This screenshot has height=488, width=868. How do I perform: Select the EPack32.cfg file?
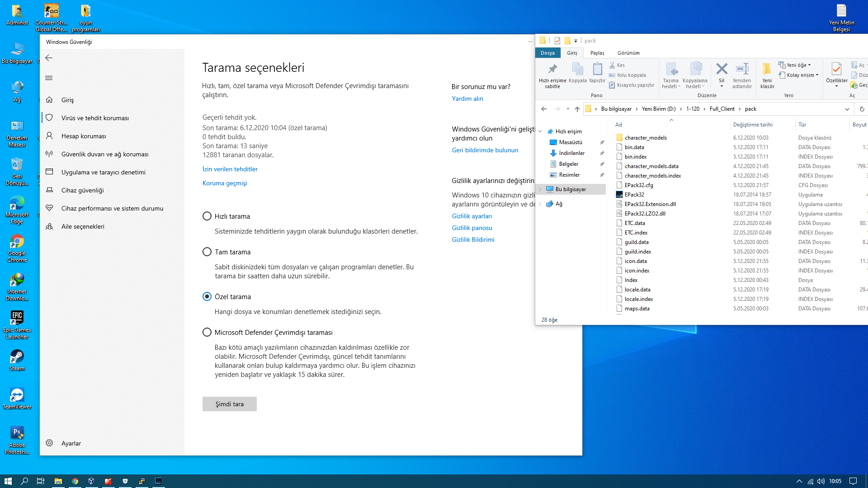[639, 185]
